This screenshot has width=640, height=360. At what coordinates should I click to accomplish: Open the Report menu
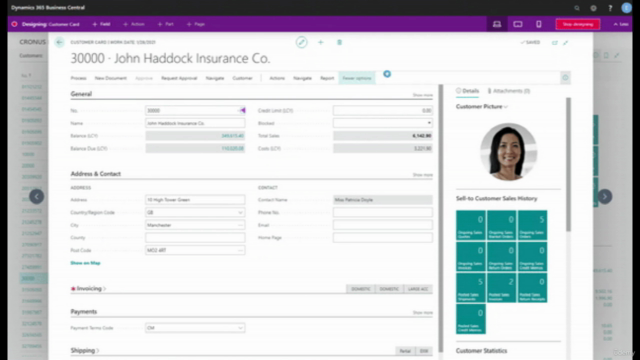coord(327,78)
